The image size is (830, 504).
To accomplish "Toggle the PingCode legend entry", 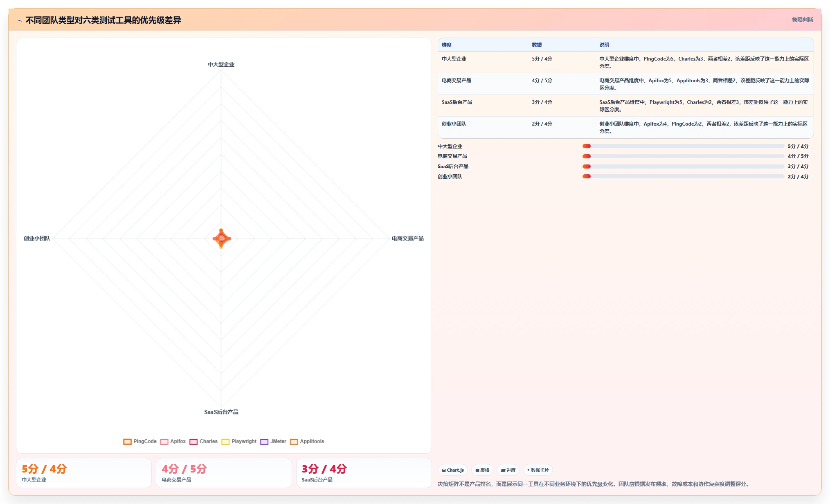I will point(140,441).
